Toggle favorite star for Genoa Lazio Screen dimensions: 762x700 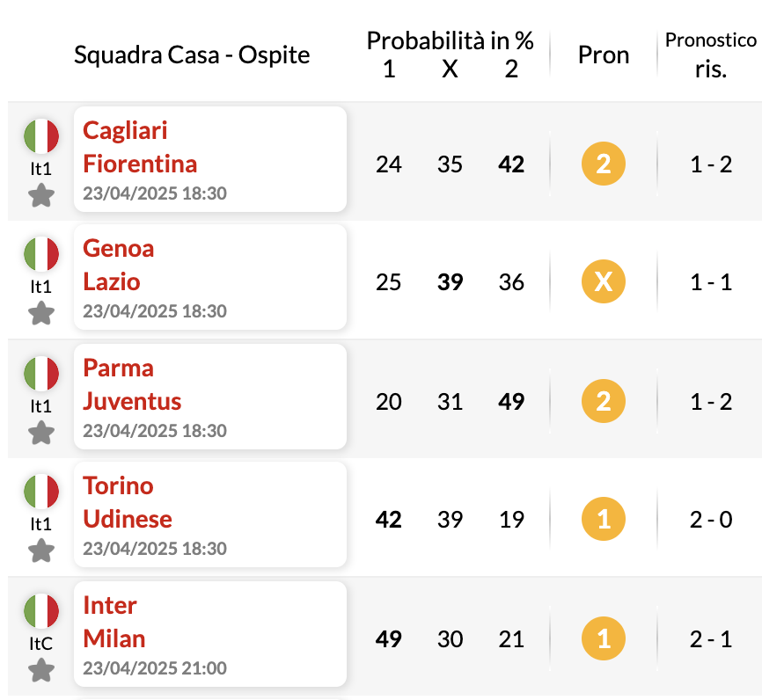(41, 313)
